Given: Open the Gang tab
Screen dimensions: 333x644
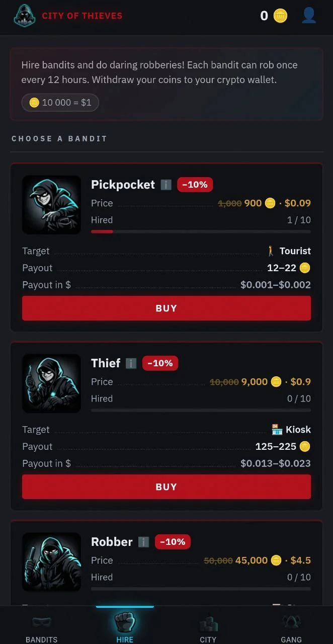Looking at the screenshot, I should coord(291,626).
